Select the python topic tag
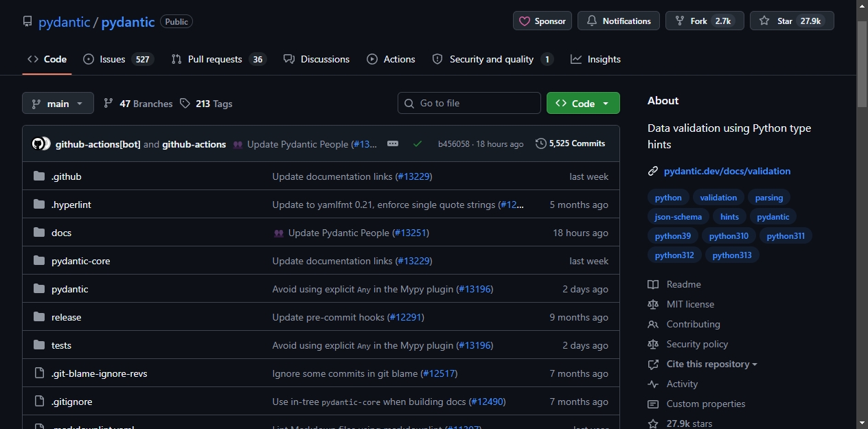The width and height of the screenshot is (868, 429). coord(668,198)
